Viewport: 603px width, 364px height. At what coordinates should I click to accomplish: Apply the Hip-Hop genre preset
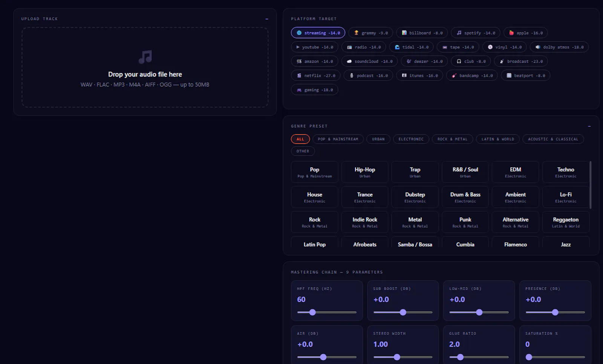(365, 172)
